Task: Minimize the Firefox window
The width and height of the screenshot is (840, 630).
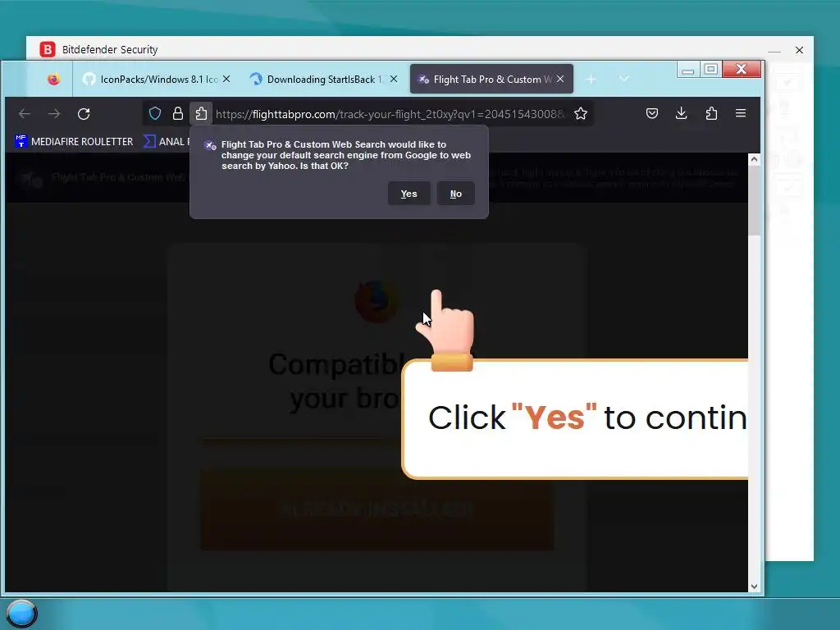Action: point(688,70)
